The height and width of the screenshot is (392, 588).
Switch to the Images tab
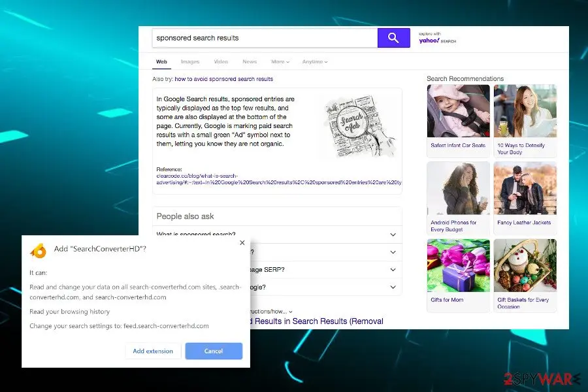pos(190,61)
